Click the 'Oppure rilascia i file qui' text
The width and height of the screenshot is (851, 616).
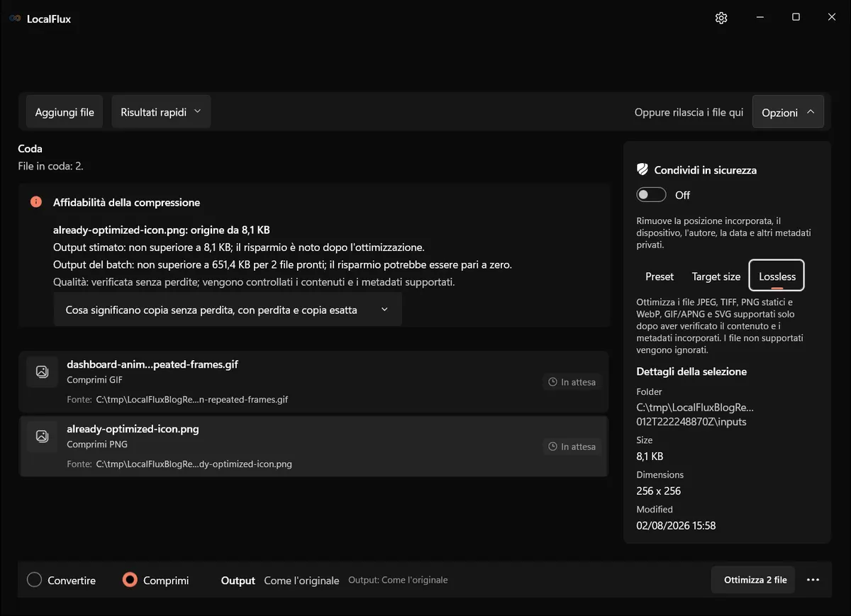689,112
